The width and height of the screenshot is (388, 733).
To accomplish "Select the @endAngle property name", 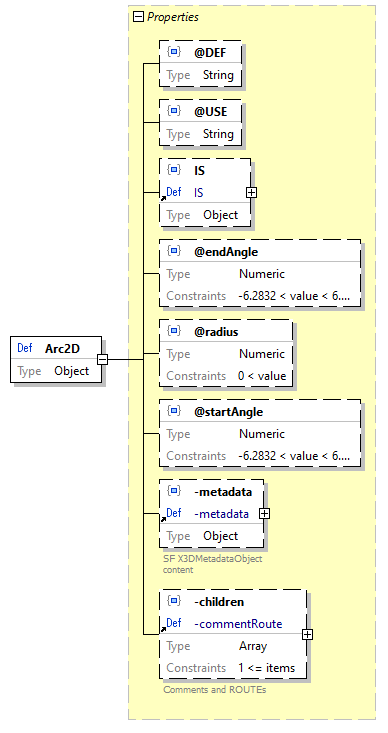I will pyautogui.click(x=226, y=252).
